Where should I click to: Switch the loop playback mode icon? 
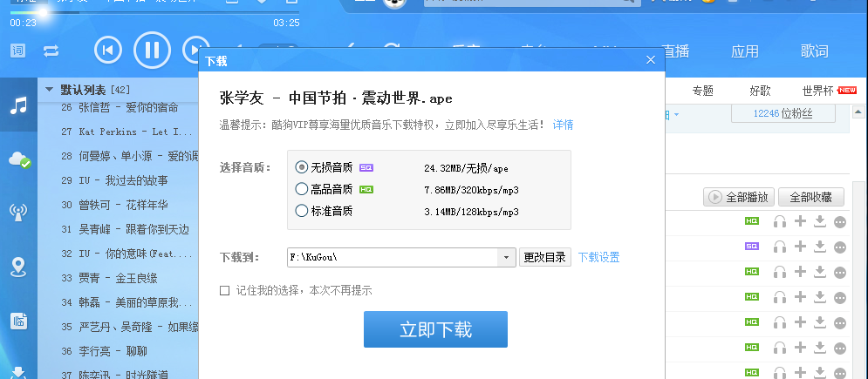tap(51, 51)
